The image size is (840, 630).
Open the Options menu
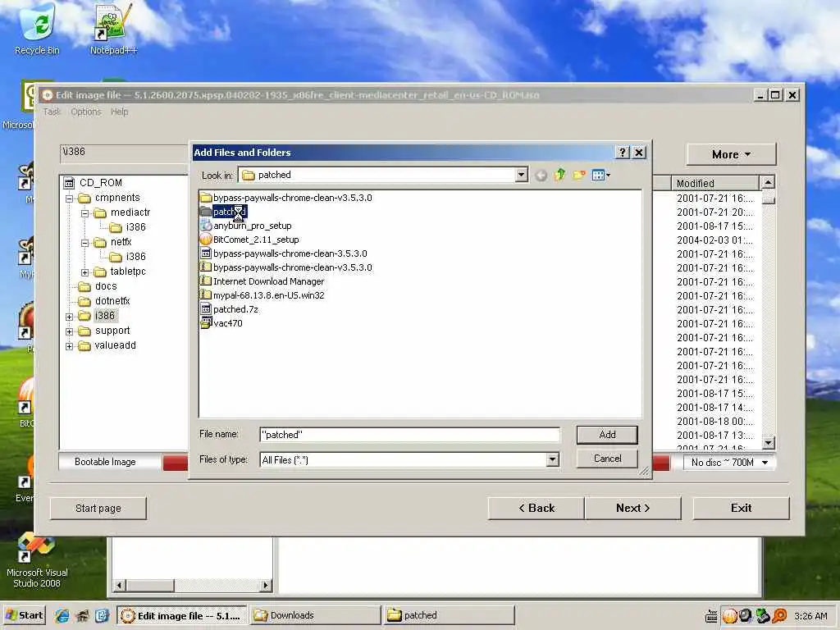click(x=85, y=112)
